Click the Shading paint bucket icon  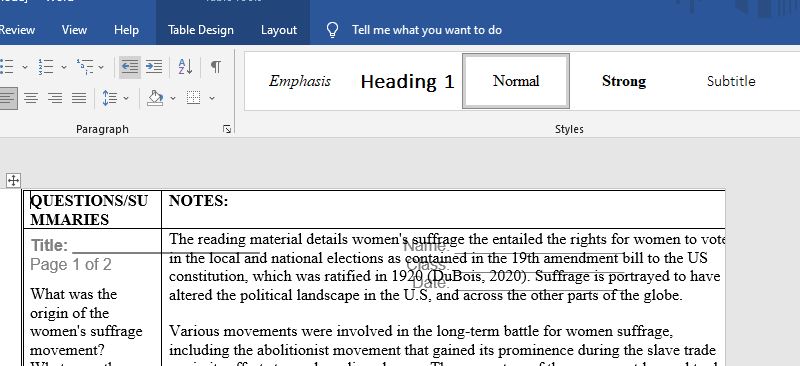tap(155, 97)
